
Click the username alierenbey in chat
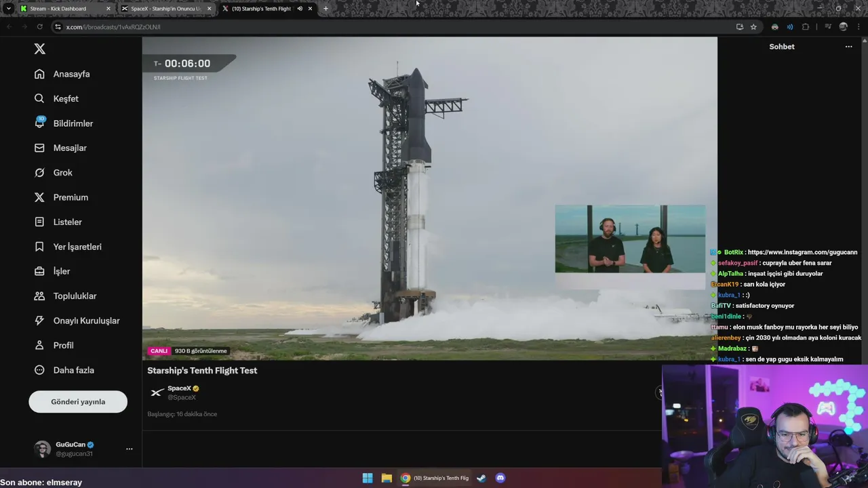click(726, 338)
